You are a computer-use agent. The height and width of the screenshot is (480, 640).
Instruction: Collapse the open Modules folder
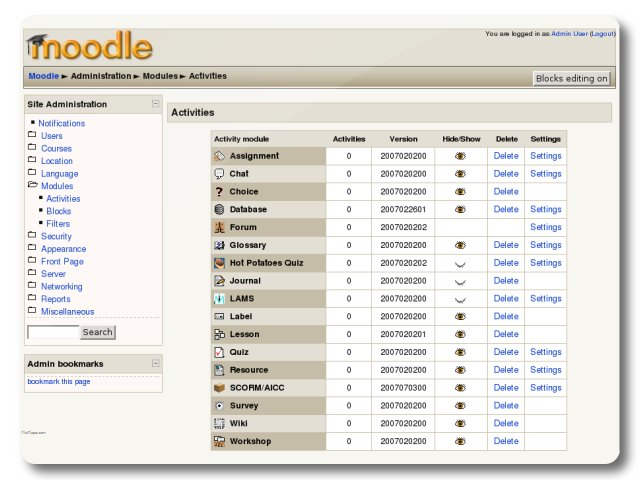click(x=32, y=184)
